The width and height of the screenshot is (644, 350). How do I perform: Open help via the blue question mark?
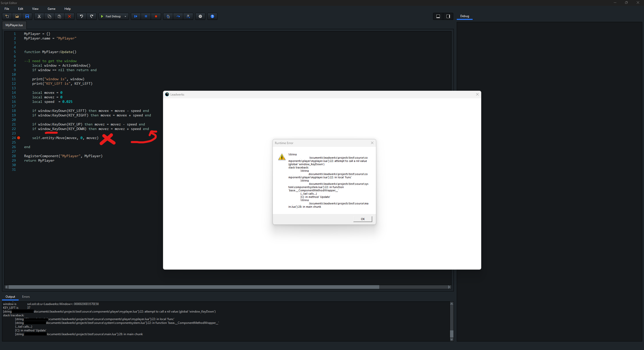click(x=212, y=16)
